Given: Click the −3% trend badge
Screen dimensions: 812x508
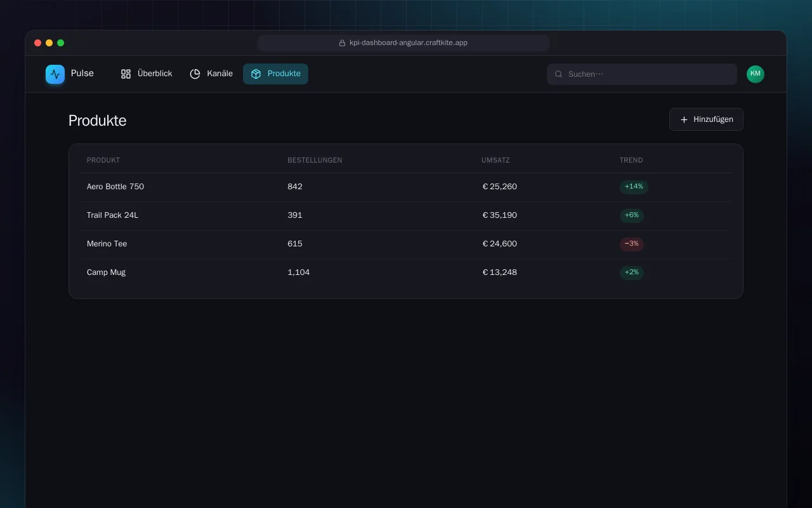Looking at the screenshot, I should [x=632, y=244].
